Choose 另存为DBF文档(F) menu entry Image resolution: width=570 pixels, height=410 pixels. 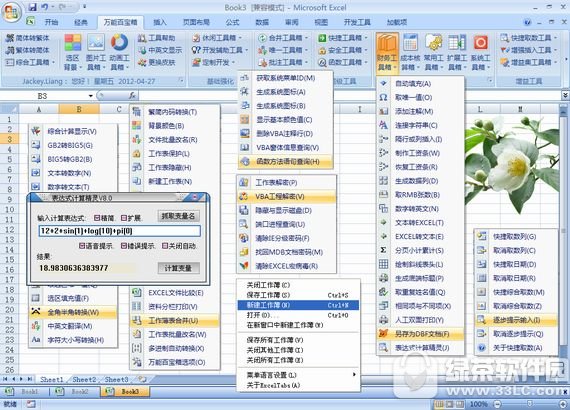(421, 334)
